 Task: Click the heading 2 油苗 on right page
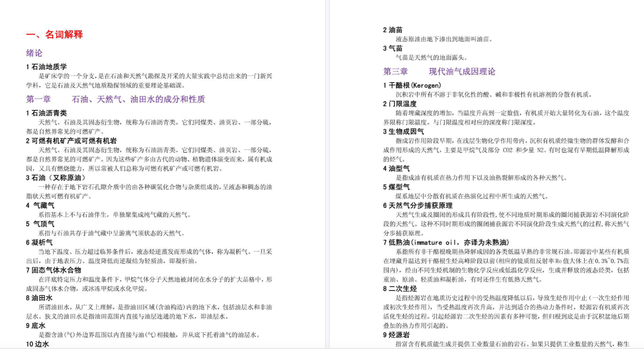[x=393, y=30]
